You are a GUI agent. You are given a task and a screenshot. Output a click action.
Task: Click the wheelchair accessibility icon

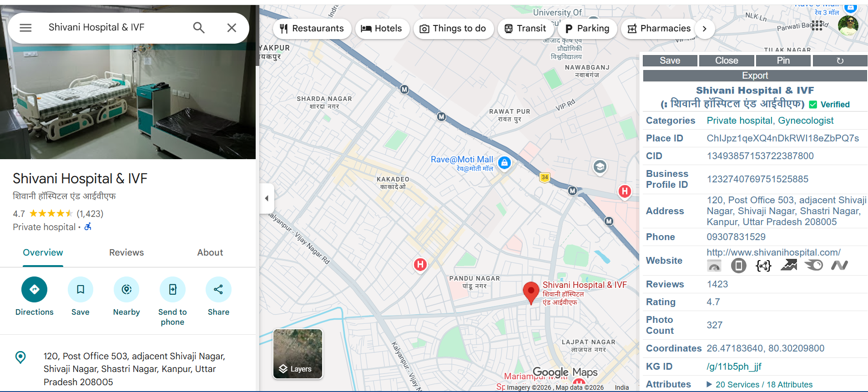pos(88,226)
